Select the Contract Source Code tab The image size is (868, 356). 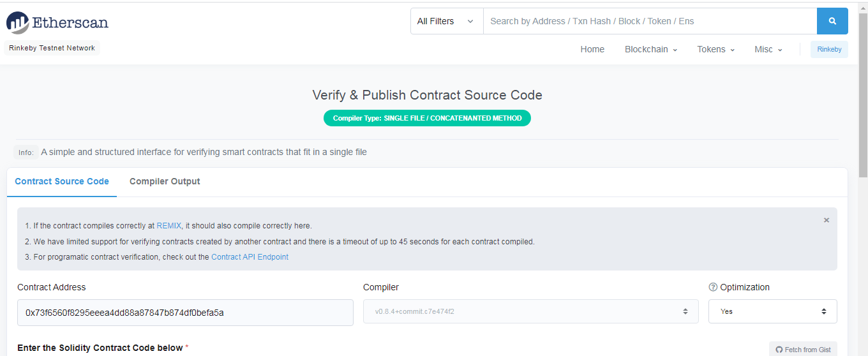coord(62,181)
